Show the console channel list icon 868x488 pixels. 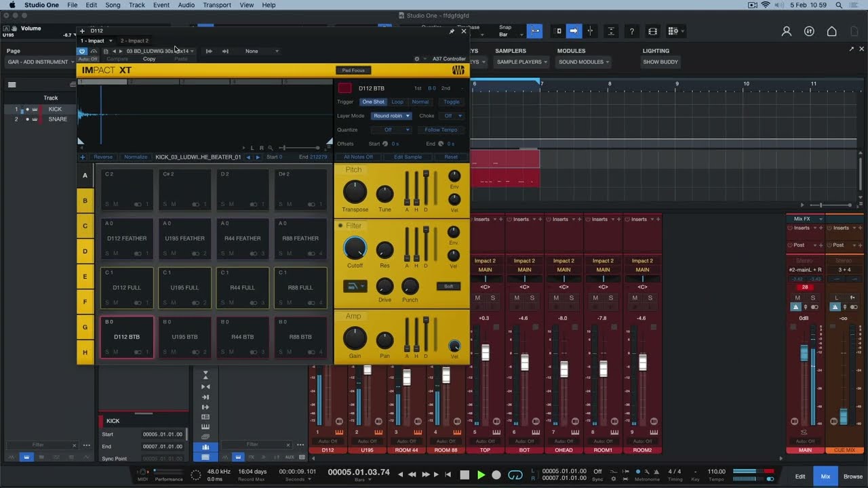coord(205,457)
